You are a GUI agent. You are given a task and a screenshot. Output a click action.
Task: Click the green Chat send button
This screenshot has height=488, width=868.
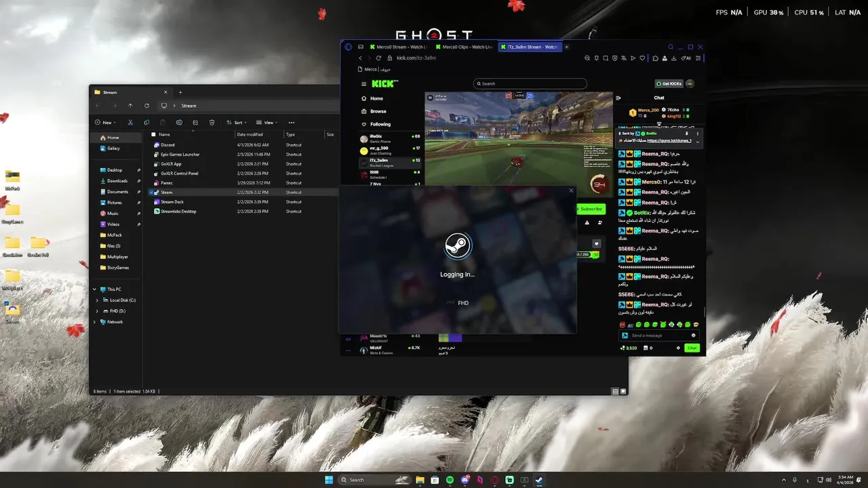click(692, 348)
